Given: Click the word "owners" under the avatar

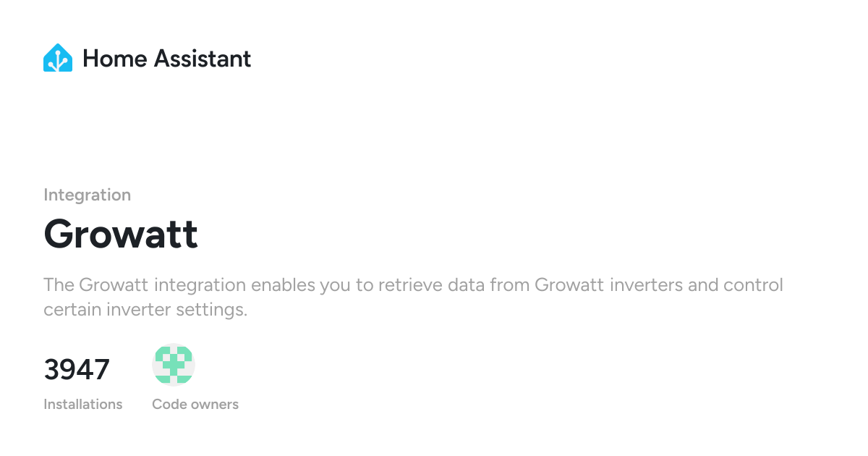Looking at the screenshot, I should (x=213, y=404).
